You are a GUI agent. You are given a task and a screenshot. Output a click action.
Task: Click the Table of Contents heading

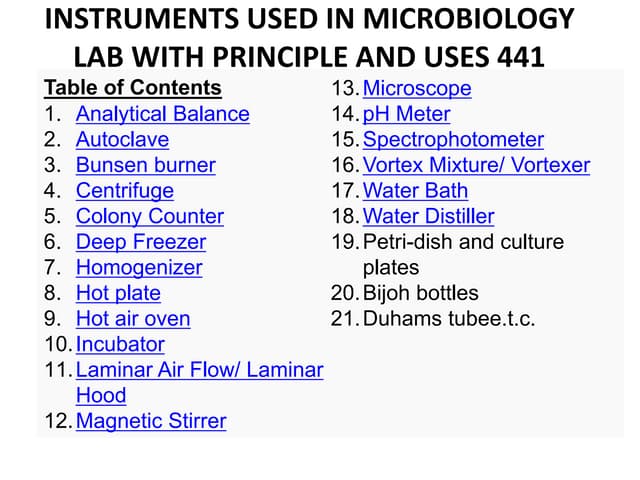point(133,88)
